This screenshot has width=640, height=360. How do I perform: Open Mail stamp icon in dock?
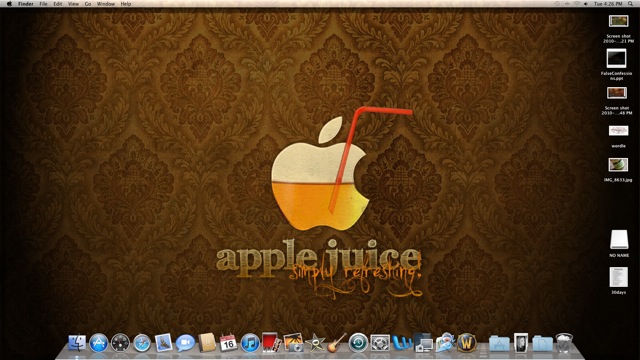164,342
